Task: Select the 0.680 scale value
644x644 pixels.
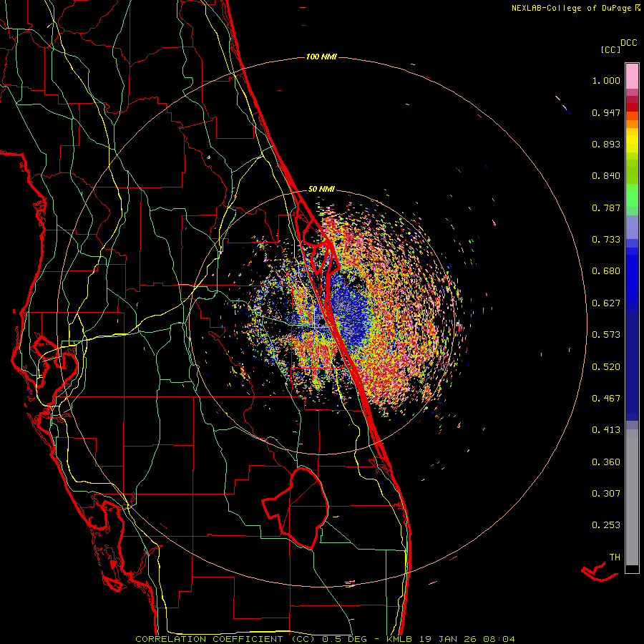Action: click(x=606, y=271)
